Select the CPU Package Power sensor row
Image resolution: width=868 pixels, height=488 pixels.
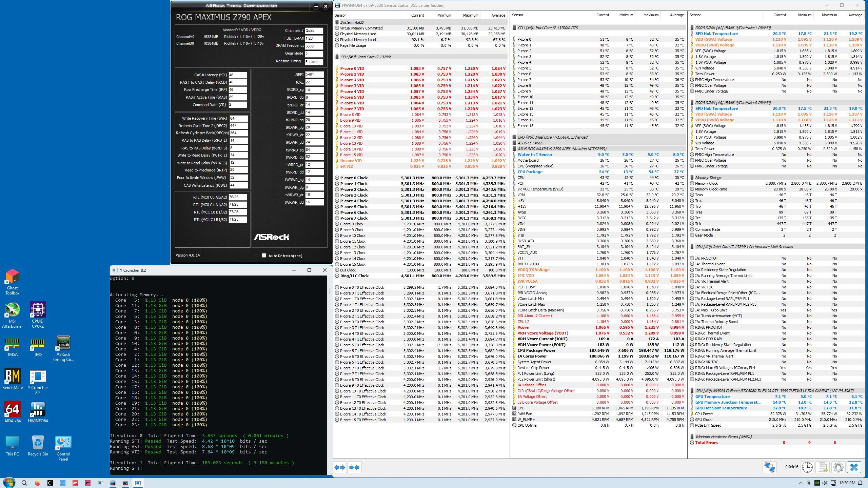click(x=599, y=350)
